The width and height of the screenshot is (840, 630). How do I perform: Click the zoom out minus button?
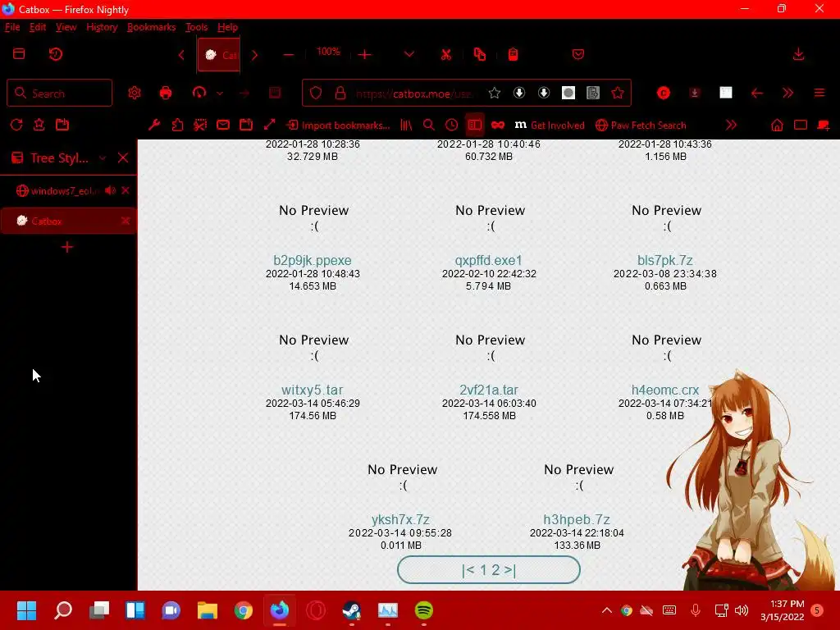[288, 55]
